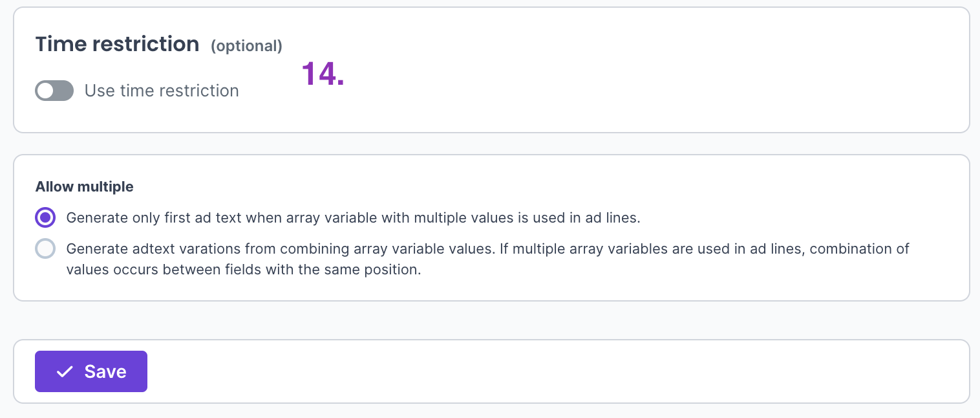980x418 pixels.
Task: Click the Allow multiple section heading
Action: [84, 187]
